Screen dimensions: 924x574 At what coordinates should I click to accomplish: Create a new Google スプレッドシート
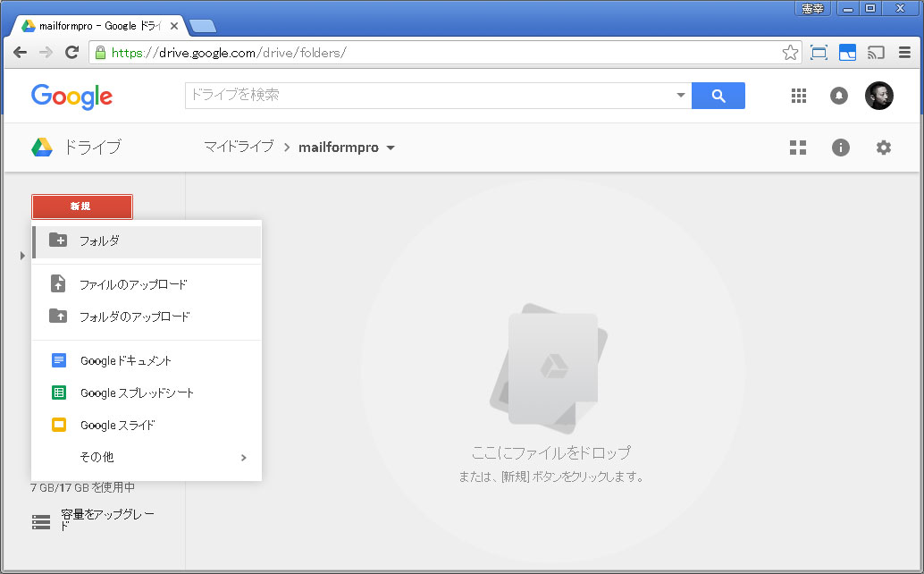coord(137,393)
